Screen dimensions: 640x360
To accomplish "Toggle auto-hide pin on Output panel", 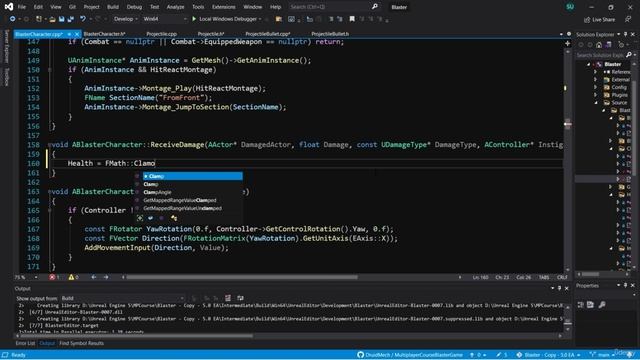I will click(x=560, y=288).
